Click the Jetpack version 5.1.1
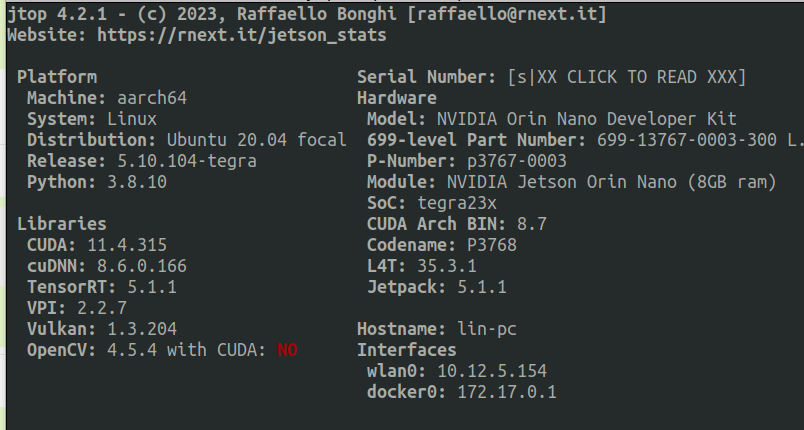 481,287
